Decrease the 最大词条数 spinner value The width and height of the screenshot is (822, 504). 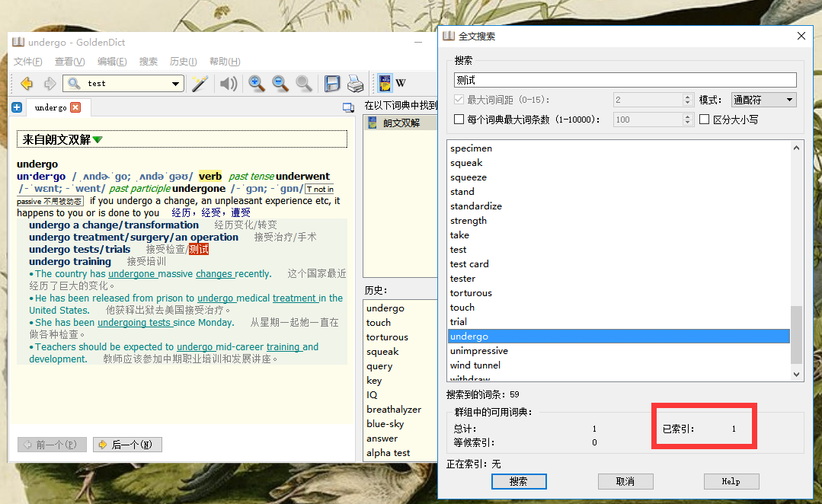(x=688, y=123)
